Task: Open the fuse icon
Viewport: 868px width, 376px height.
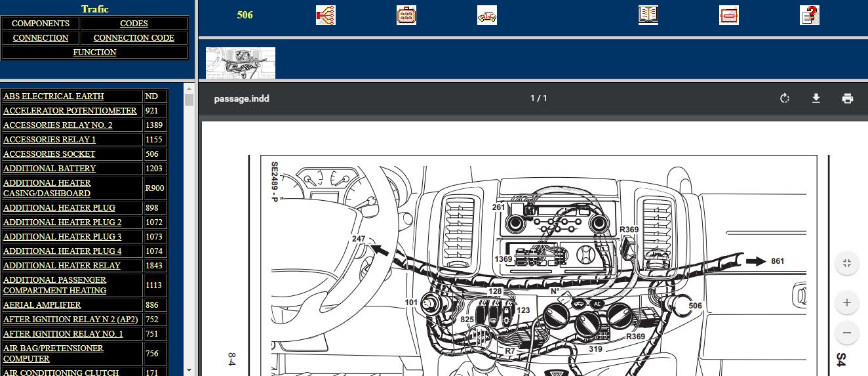Action: point(729,15)
